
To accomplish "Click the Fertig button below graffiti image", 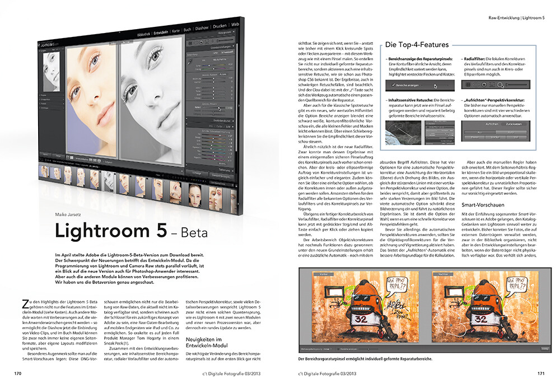I will pyautogui.click(x=545, y=349).
